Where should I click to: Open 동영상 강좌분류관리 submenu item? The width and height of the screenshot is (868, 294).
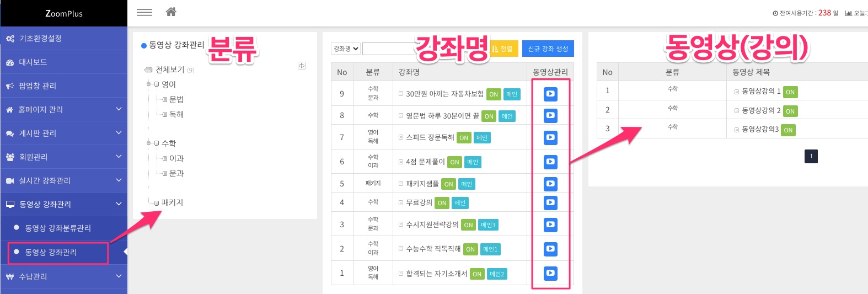[58, 228]
